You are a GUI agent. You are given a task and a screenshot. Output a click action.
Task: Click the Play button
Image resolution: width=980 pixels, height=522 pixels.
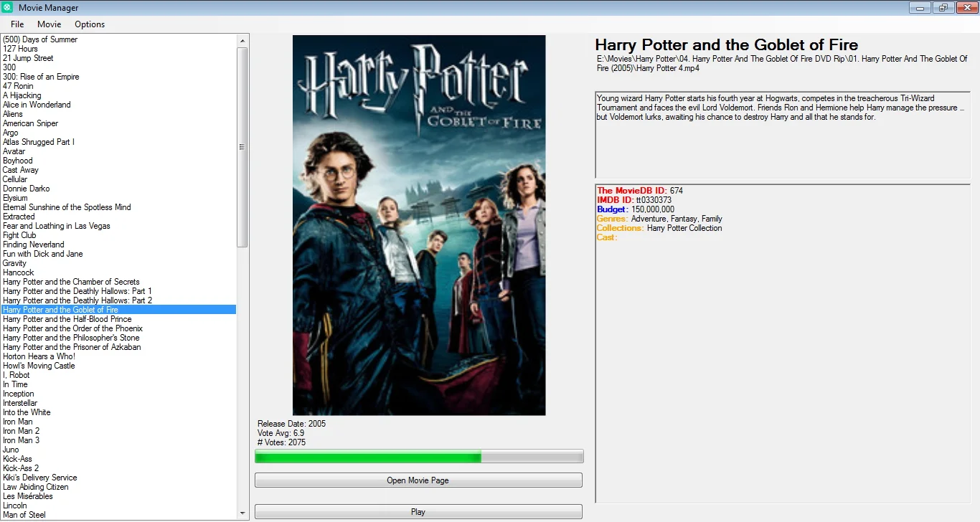(418, 512)
